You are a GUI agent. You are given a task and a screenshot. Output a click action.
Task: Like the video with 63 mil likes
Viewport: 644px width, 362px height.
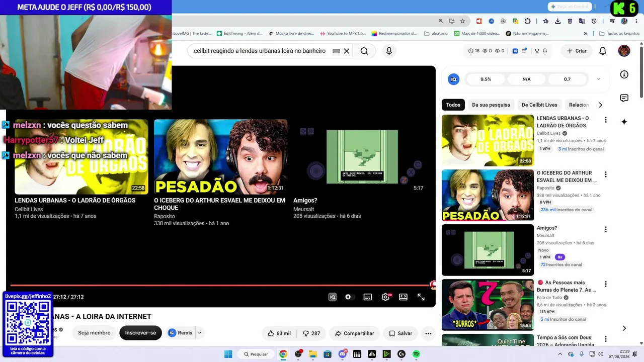coord(279,333)
